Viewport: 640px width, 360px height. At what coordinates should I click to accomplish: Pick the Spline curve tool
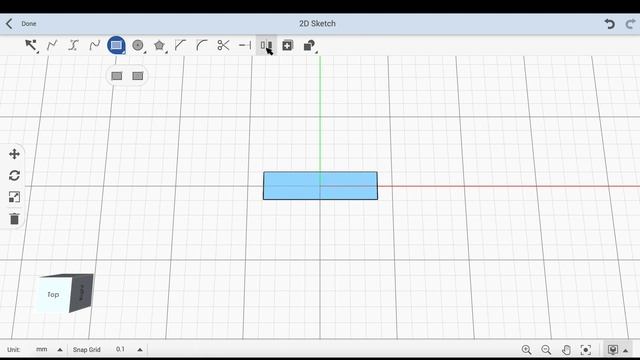(x=95, y=45)
